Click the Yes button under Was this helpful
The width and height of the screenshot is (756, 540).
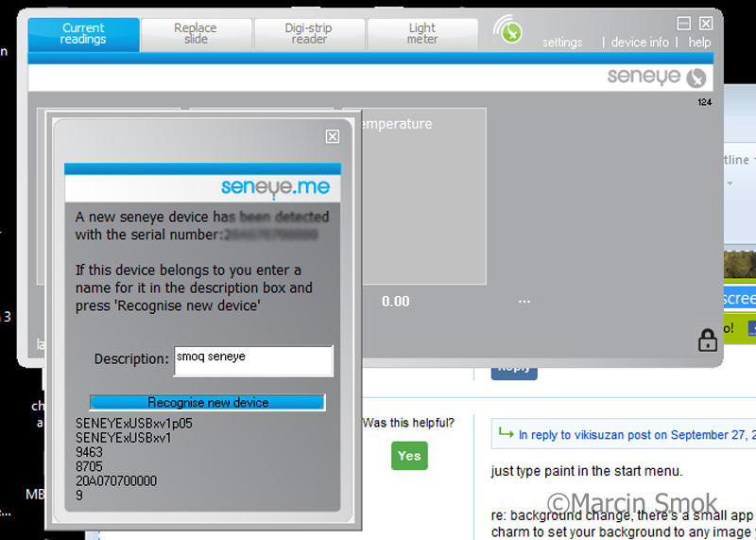(x=409, y=456)
